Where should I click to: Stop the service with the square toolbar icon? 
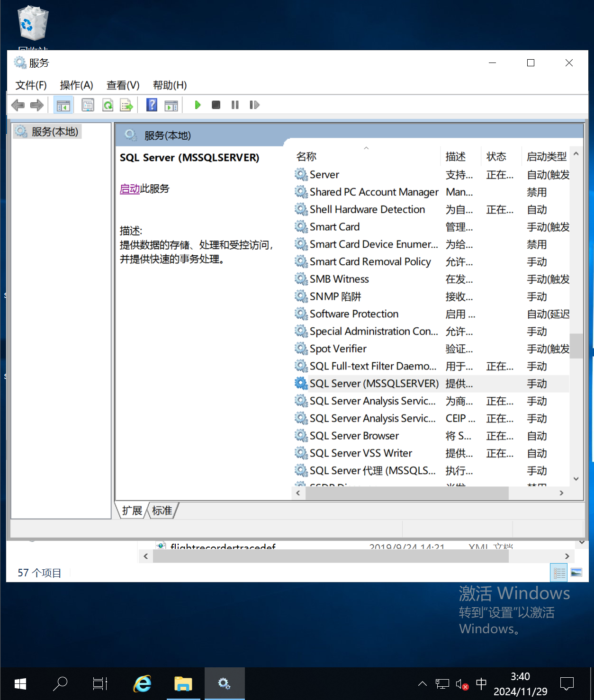click(216, 105)
